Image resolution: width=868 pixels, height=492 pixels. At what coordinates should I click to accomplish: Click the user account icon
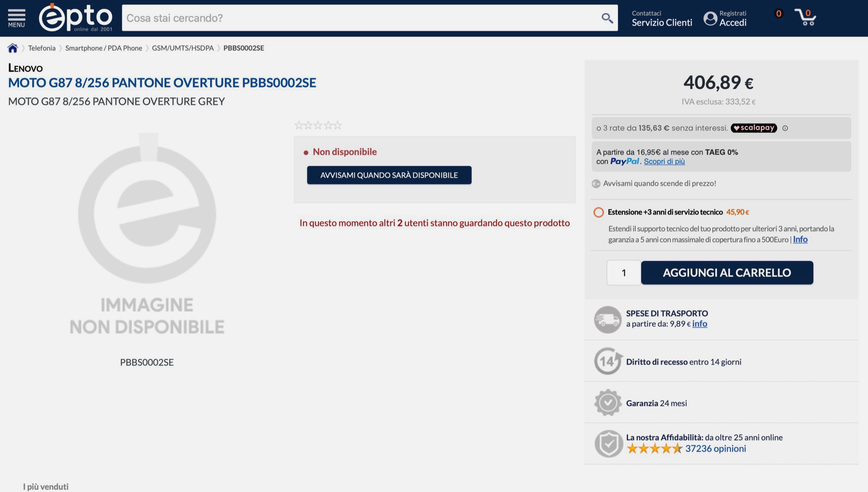(x=710, y=18)
